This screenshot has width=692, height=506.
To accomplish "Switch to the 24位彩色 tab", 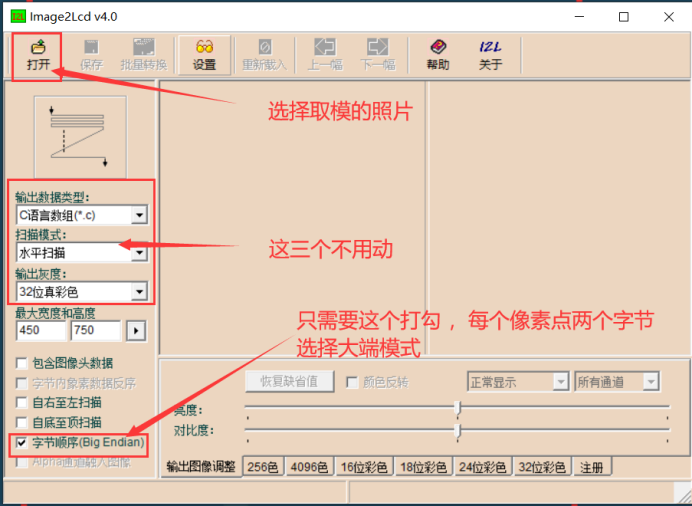I will (x=483, y=467).
